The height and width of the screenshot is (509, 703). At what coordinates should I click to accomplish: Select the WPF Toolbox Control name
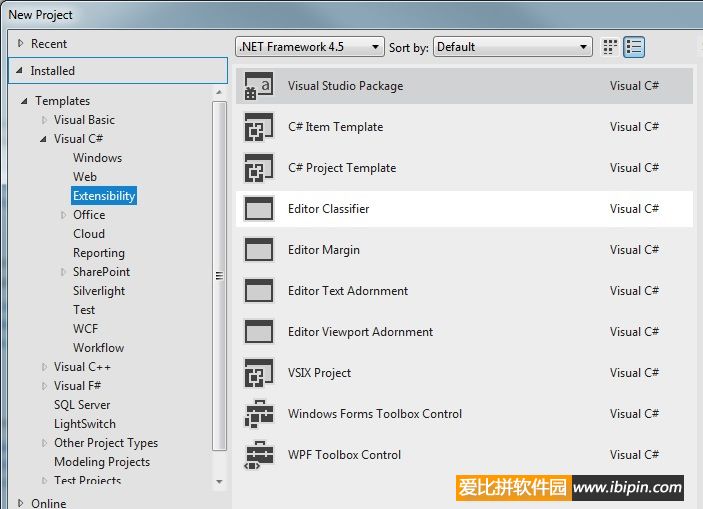pyautogui.click(x=344, y=455)
